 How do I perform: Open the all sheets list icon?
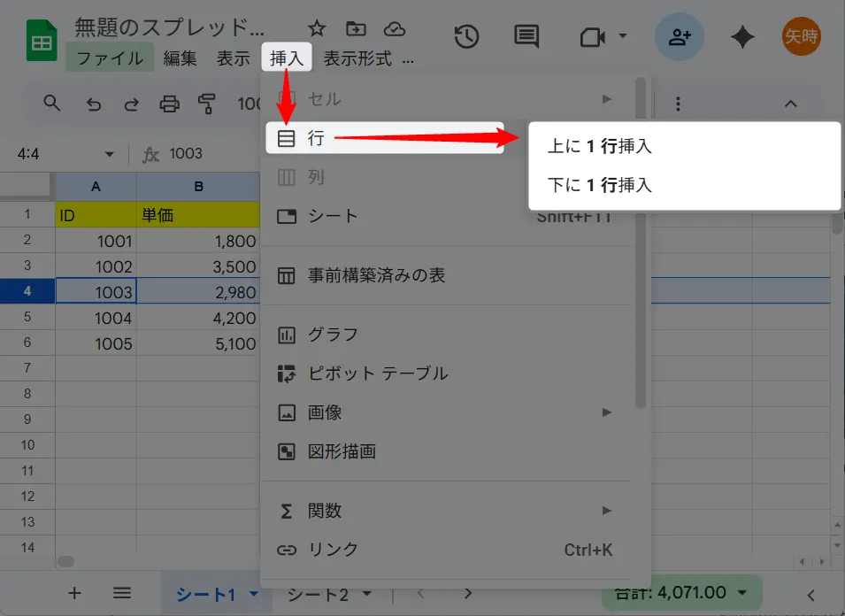pyautogui.click(x=122, y=593)
